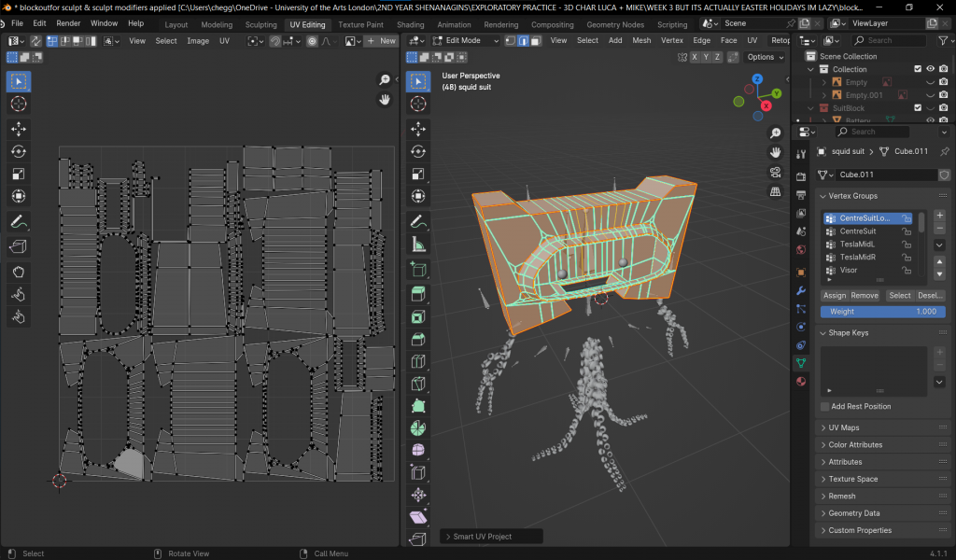956x560 pixels.
Task: Select the Bevel tool
Action: (418, 339)
